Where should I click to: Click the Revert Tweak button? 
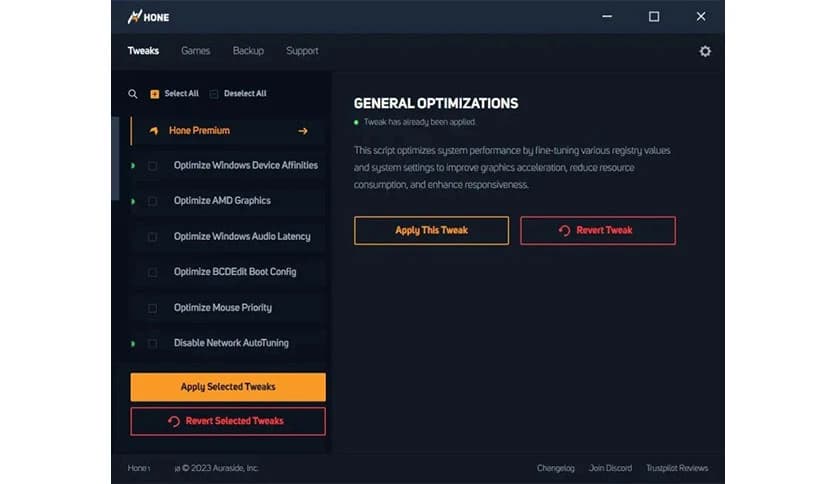[x=598, y=230]
